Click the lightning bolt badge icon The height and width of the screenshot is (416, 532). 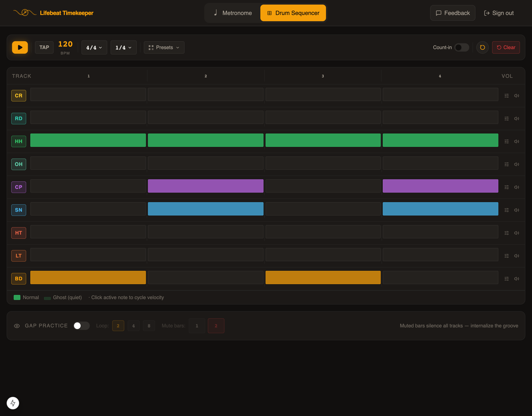[13, 403]
